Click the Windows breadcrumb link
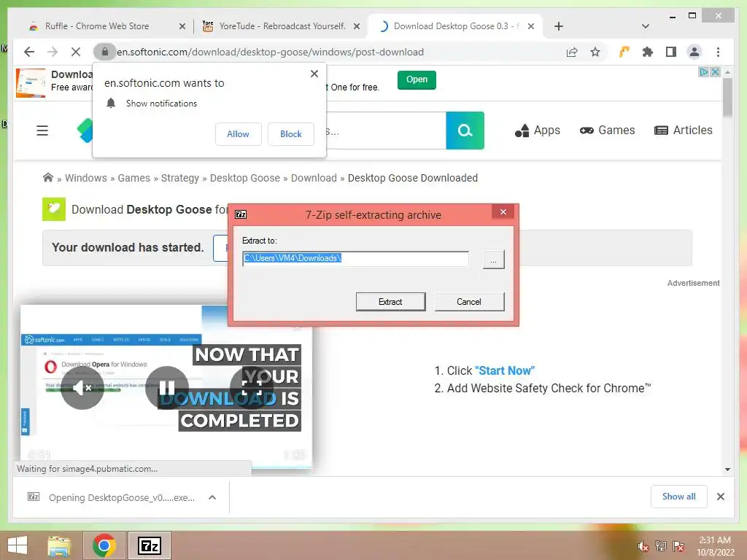 click(x=86, y=178)
